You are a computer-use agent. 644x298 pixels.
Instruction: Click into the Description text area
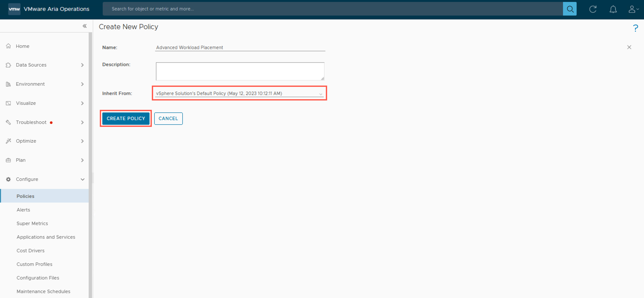click(x=240, y=71)
